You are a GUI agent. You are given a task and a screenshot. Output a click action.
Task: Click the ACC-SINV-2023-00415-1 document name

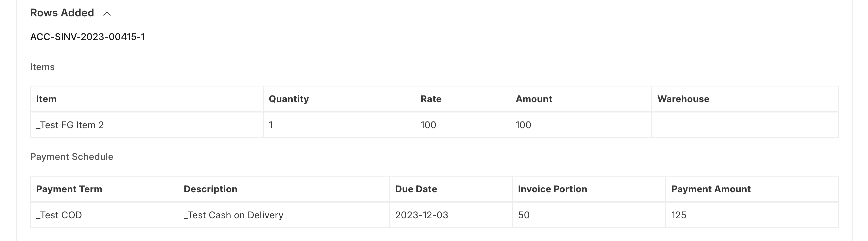(x=88, y=37)
